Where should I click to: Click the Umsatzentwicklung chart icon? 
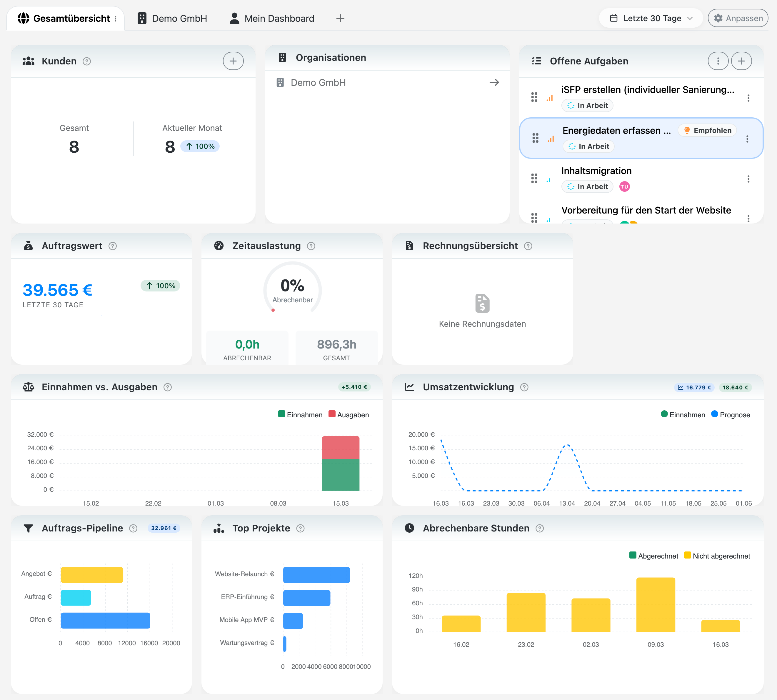[410, 387]
